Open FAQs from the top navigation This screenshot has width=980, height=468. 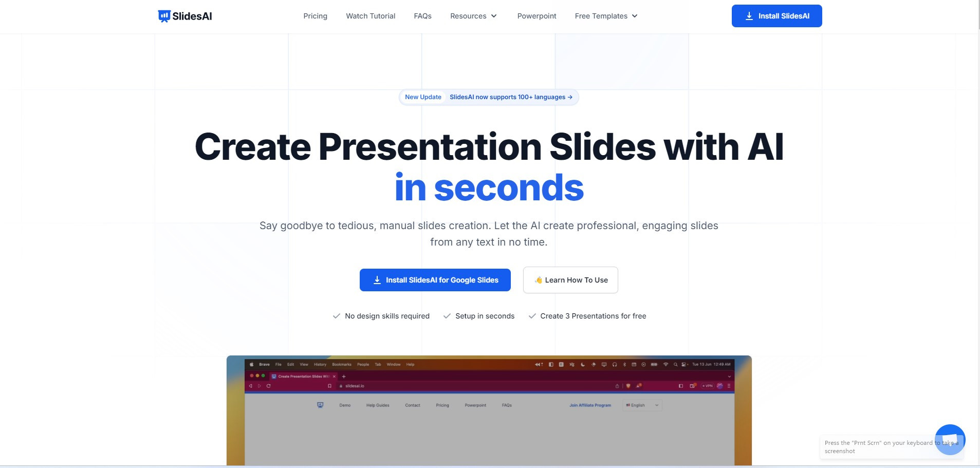click(422, 16)
